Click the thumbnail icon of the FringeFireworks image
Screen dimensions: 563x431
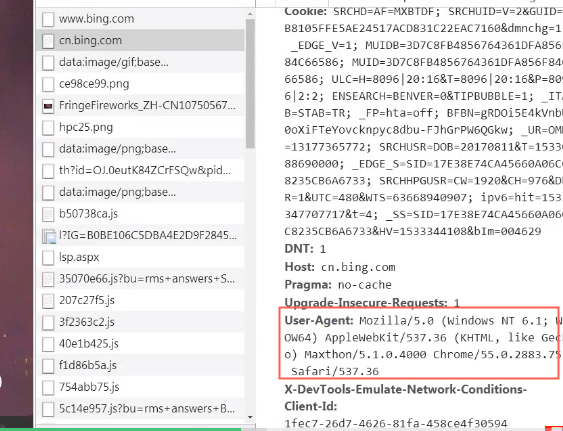pos(48,106)
